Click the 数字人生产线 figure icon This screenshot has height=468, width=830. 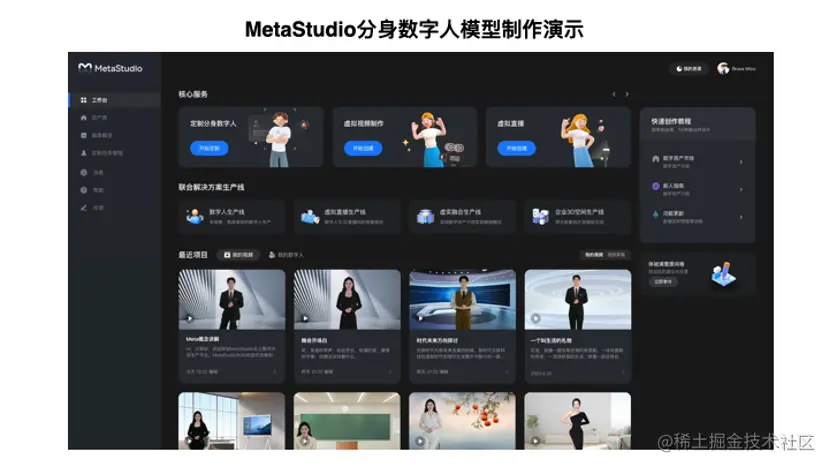pyautogui.click(x=195, y=217)
